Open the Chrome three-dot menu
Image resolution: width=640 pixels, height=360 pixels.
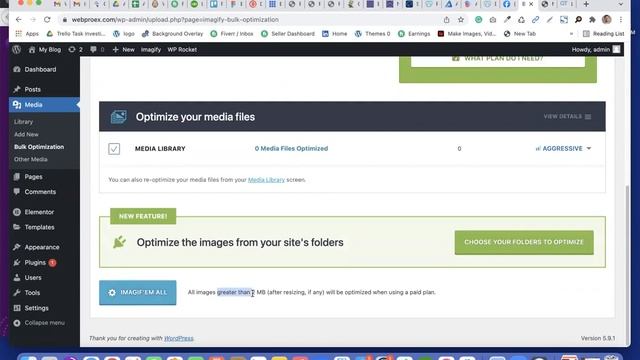coord(621,20)
